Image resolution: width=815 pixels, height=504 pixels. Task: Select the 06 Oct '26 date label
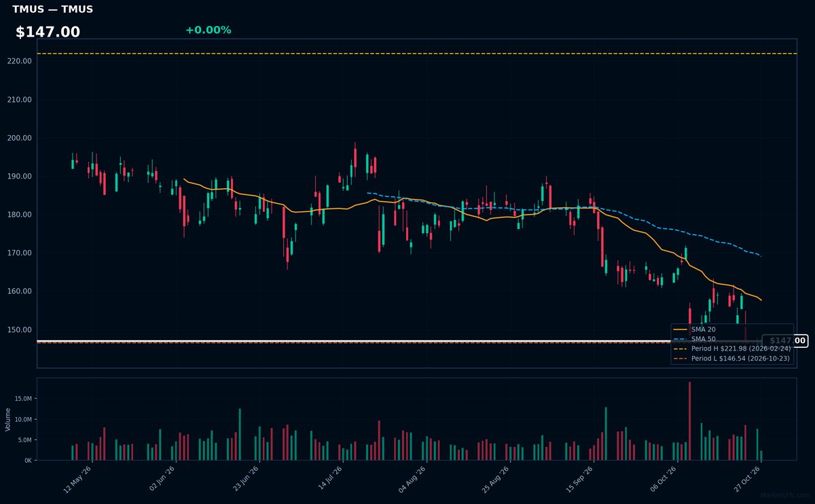click(x=665, y=480)
